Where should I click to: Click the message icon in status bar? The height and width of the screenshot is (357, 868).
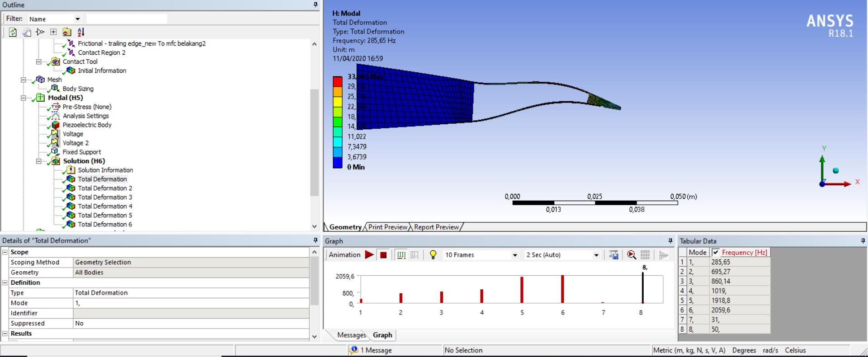pyautogui.click(x=354, y=350)
